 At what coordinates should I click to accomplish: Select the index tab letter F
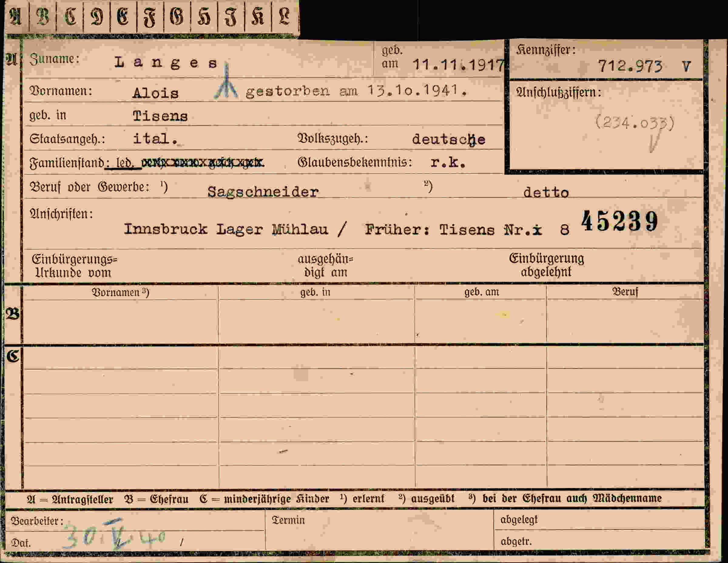[150, 18]
